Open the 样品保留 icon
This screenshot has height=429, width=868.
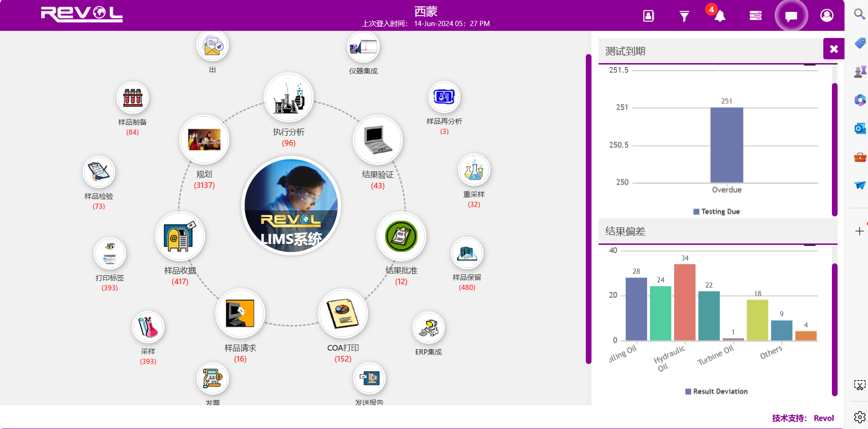(x=467, y=253)
